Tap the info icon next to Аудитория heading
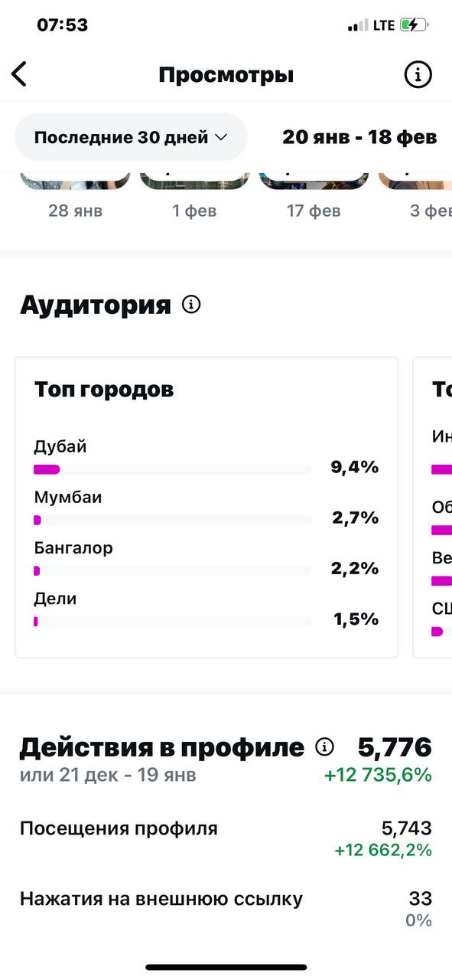 pyautogui.click(x=191, y=304)
